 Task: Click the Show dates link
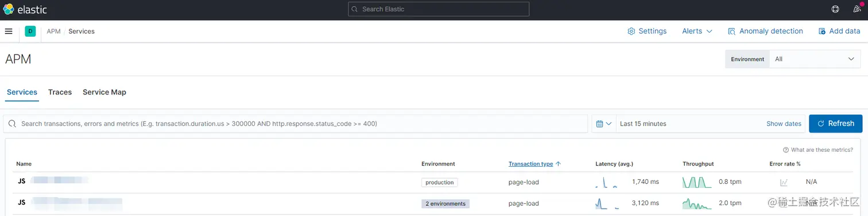784,124
